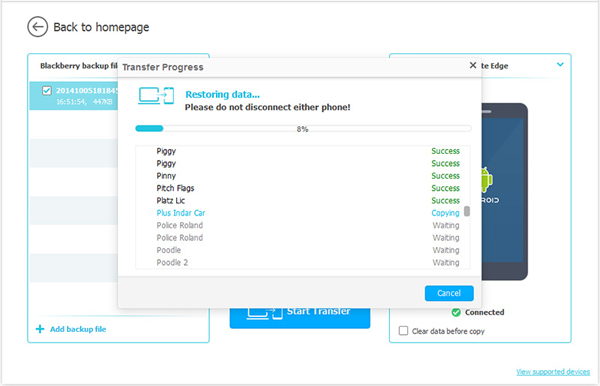Click the Copying status text
The width and height of the screenshot is (600, 386).
click(x=445, y=213)
